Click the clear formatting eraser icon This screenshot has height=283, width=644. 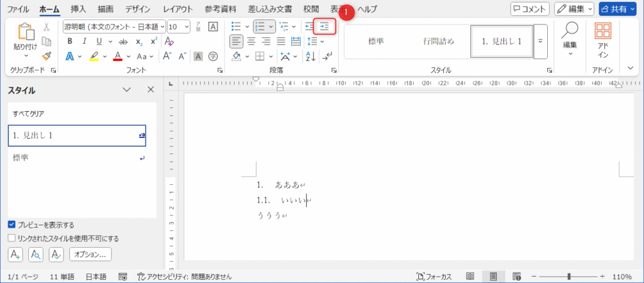click(x=169, y=41)
